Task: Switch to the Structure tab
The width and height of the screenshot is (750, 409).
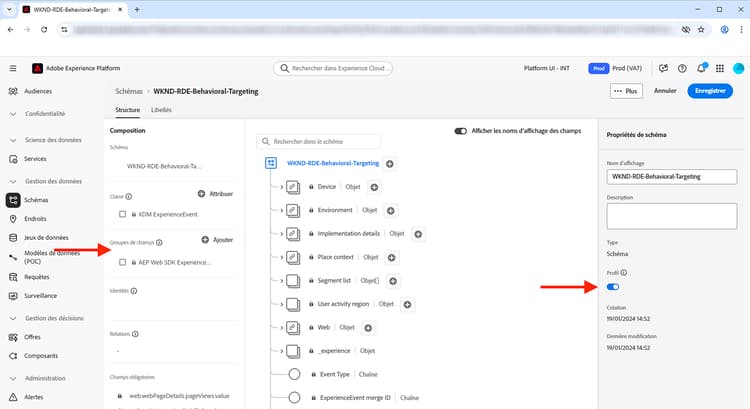Action: point(127,110)
